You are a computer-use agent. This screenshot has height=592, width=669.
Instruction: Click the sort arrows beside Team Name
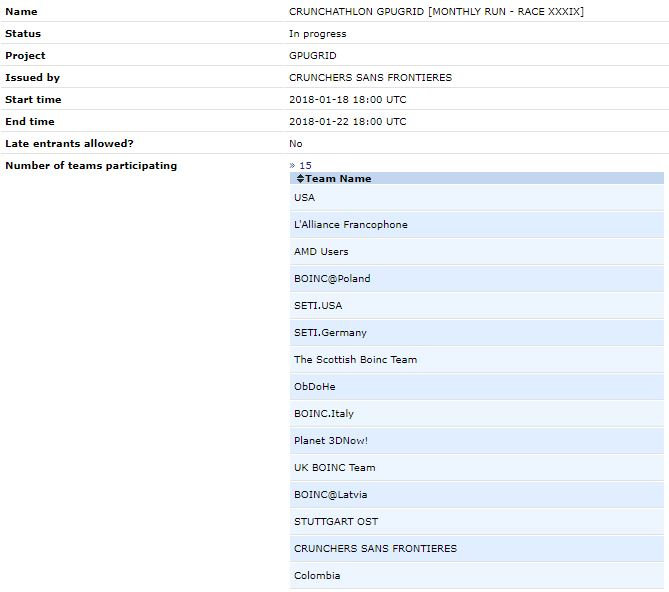click(x=300, y=179)
